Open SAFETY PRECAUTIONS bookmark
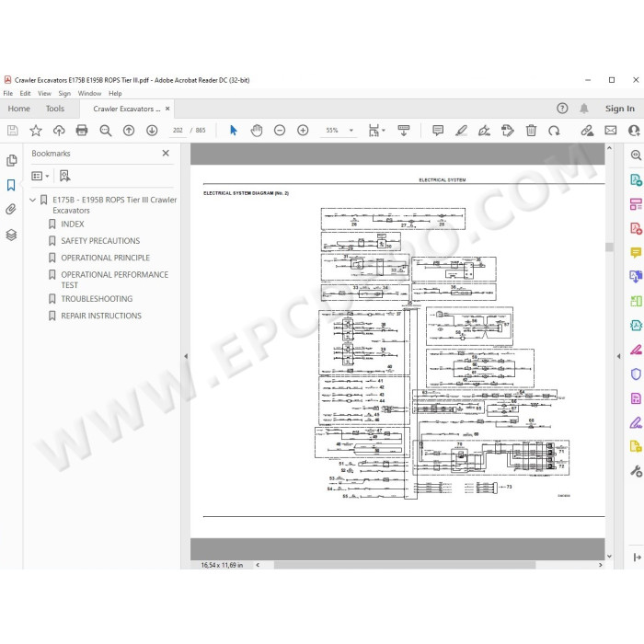 click(100, 241)
